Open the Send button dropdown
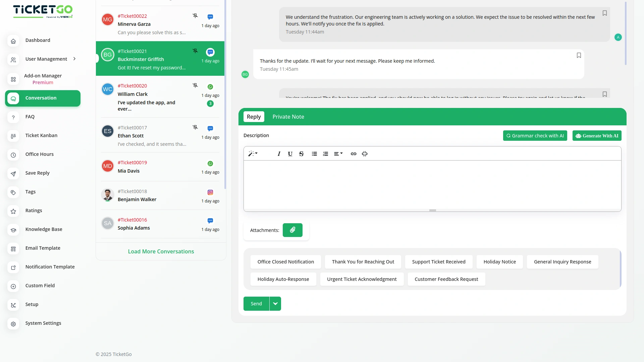 pyautogui.click(x=275, y=303)
